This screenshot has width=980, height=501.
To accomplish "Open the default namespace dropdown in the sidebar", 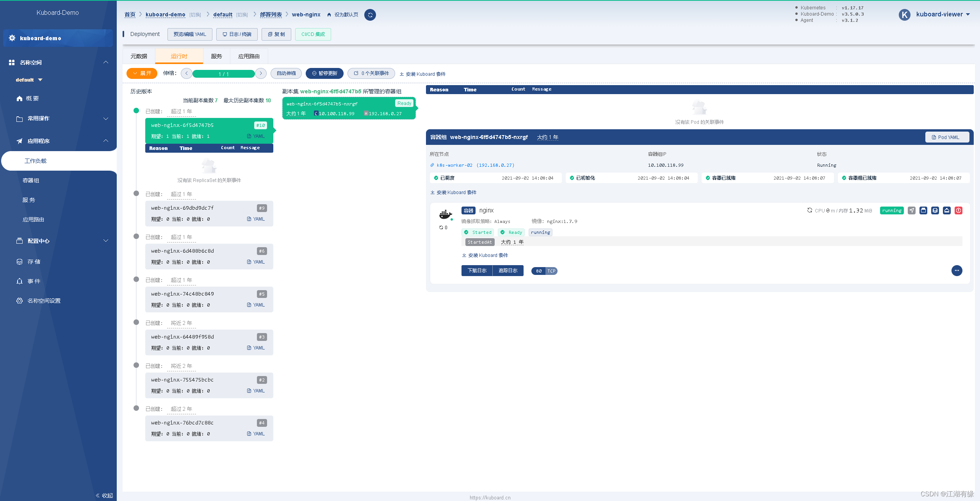I will coord(29,80).
